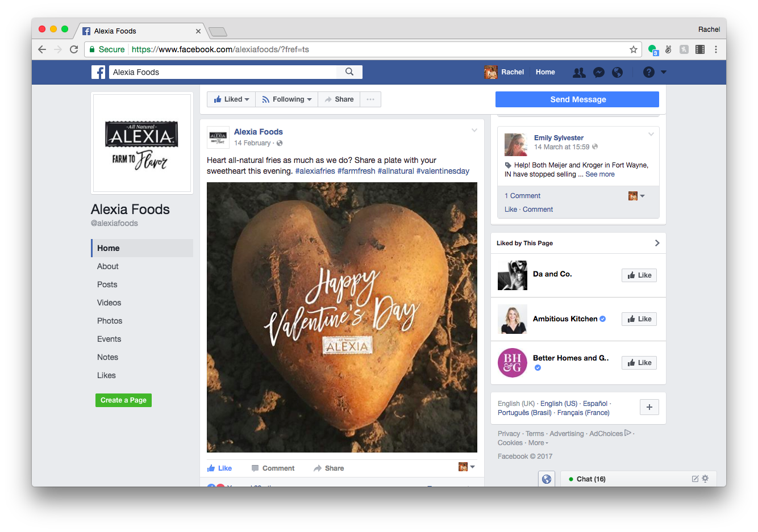Image resolution: width=758 pixels, height=532 pixels.
Task: Like the Valentine's Day post
Action: tap(220, 468)
